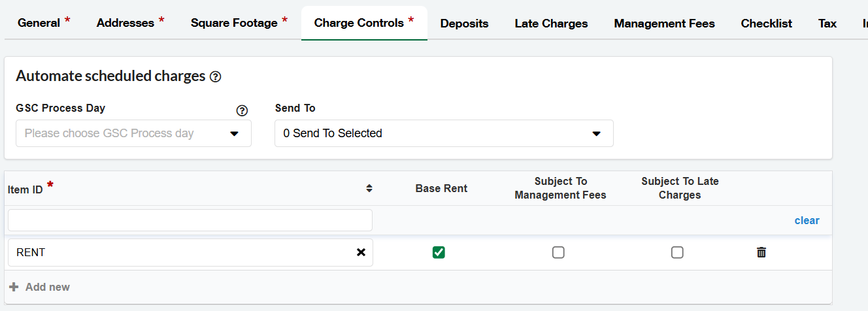The image size is (868, 311).
Task: Open the Tax tab
Action: pyautogui.click(x=827, y=24)
